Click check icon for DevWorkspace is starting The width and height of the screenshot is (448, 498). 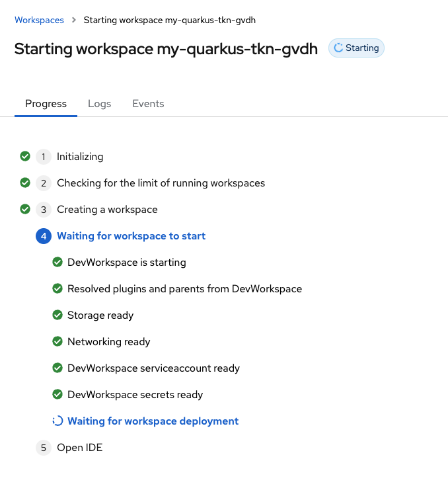click(x=57, y=262)
